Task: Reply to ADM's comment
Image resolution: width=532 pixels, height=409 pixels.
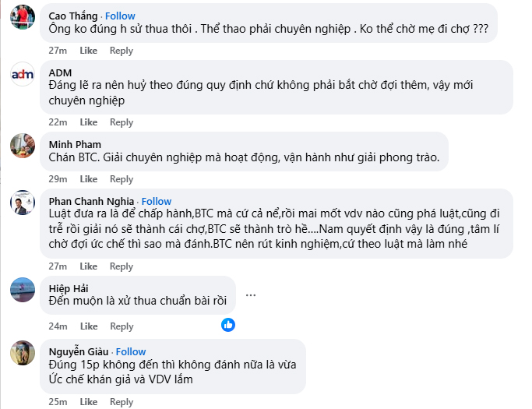Action: click(x=122, y=122)
